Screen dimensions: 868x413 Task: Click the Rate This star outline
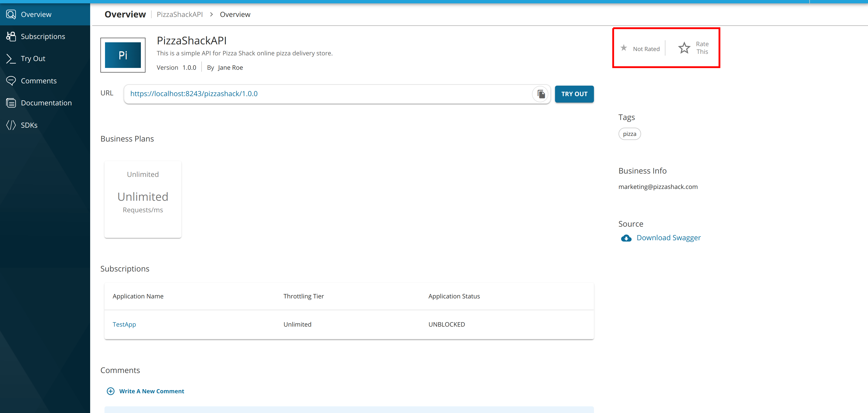[x=684, y=48]
